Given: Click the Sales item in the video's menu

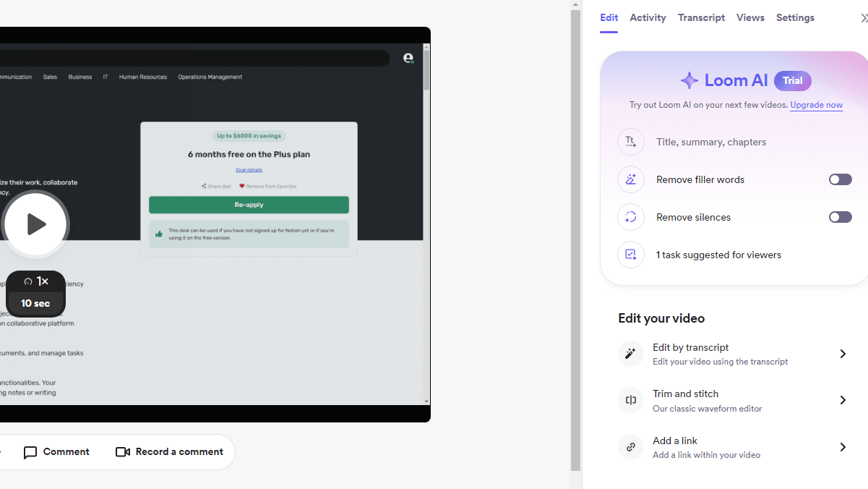Looking at the screenshot, I should [50, 77].
